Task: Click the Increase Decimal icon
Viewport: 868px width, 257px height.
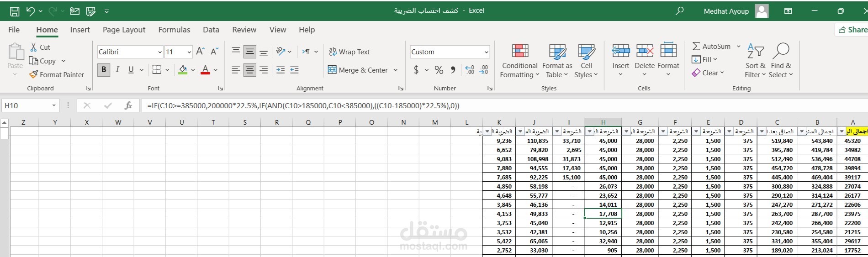Action: click(470, 70)
